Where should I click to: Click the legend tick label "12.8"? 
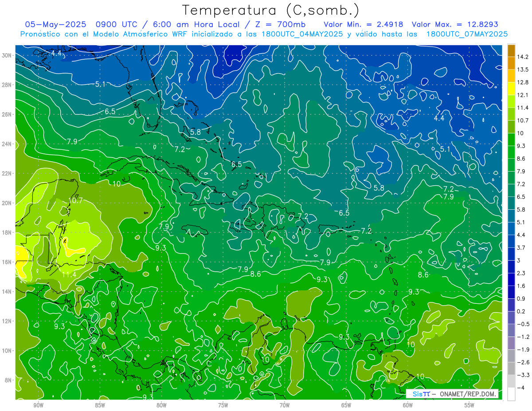click(x=523, y=82)
